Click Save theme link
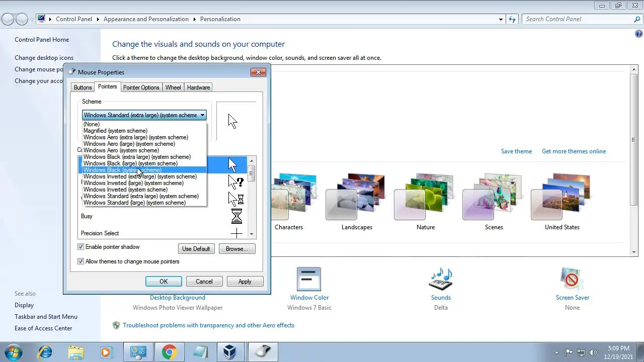This screenshot has height=362, width=644. click(516, 151)
